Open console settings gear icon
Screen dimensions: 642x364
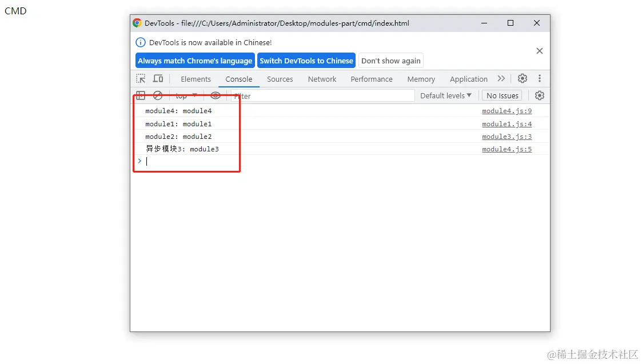pyautogui.click(x=539, y=95)
